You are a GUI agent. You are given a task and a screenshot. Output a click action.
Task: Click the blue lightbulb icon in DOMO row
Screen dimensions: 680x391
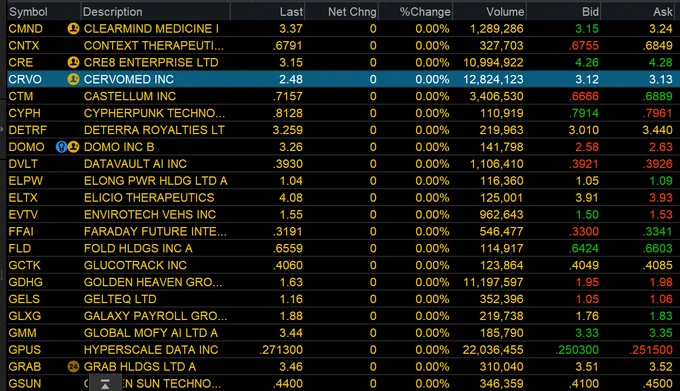click(x=61, y=147)
